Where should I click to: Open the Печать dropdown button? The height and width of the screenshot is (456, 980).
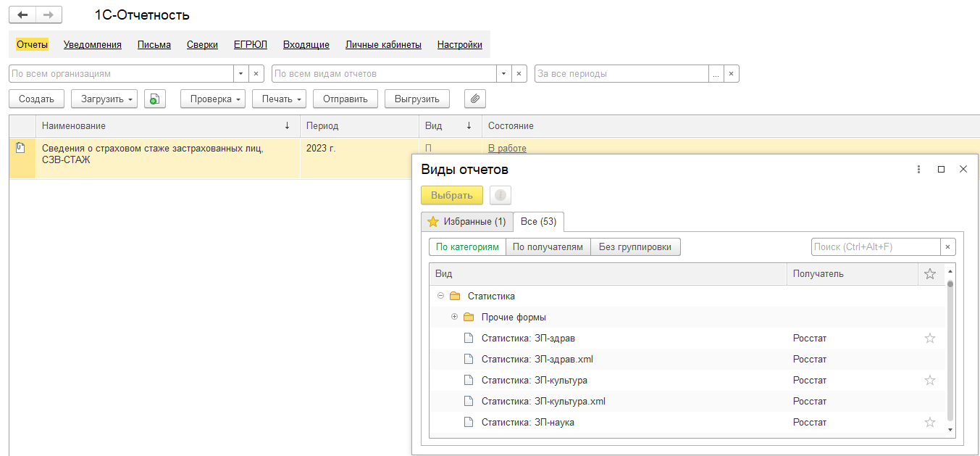279,99
